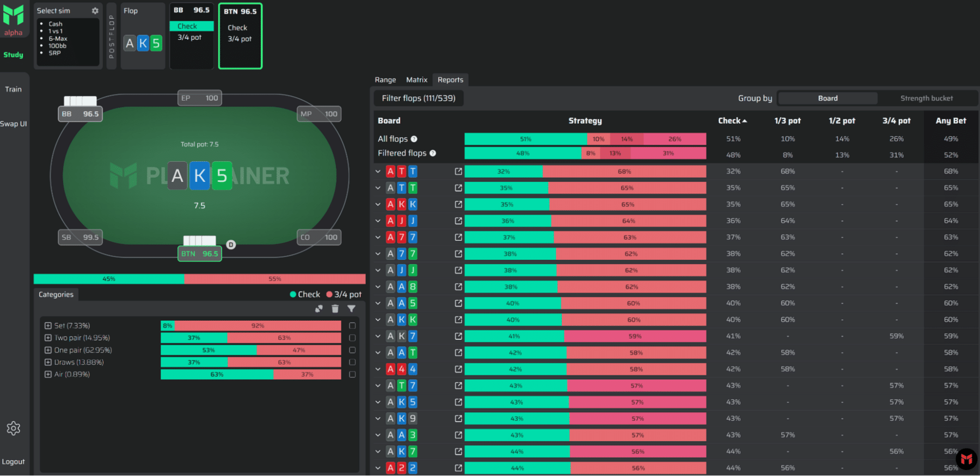Screen dimensions: 980x476
Task: Enable the Air category checkbox
Action: (x=352, y=374)
